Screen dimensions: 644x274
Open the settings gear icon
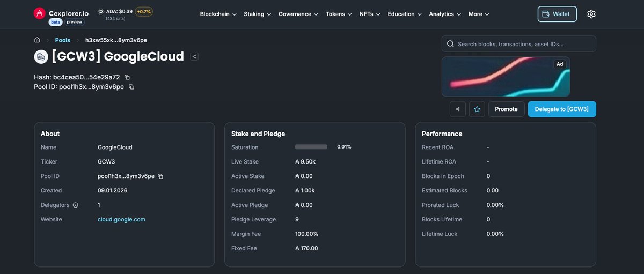pos(591,14)
